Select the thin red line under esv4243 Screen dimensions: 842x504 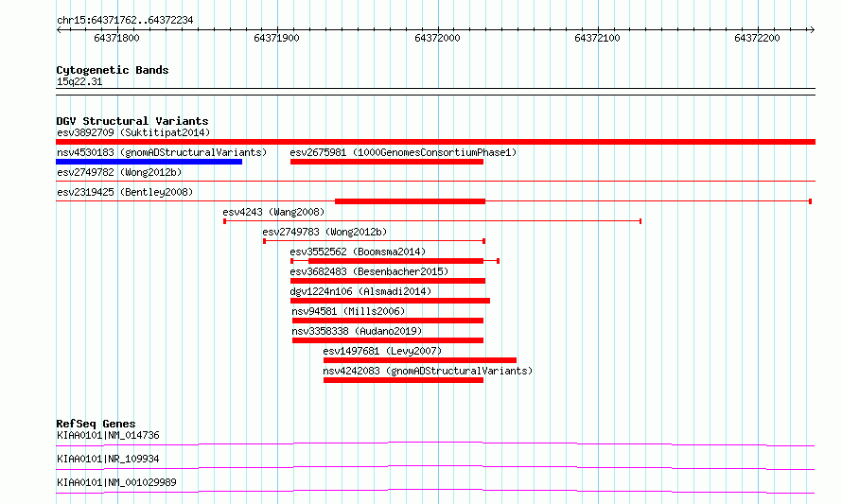[432, 221]
